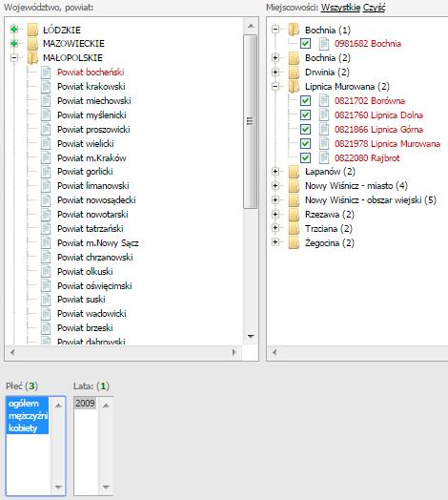Viewport: 448px width, 500px height.
Task: Collapse the Lipnica Murowana (2) node
Action: [x=275, y=87]
